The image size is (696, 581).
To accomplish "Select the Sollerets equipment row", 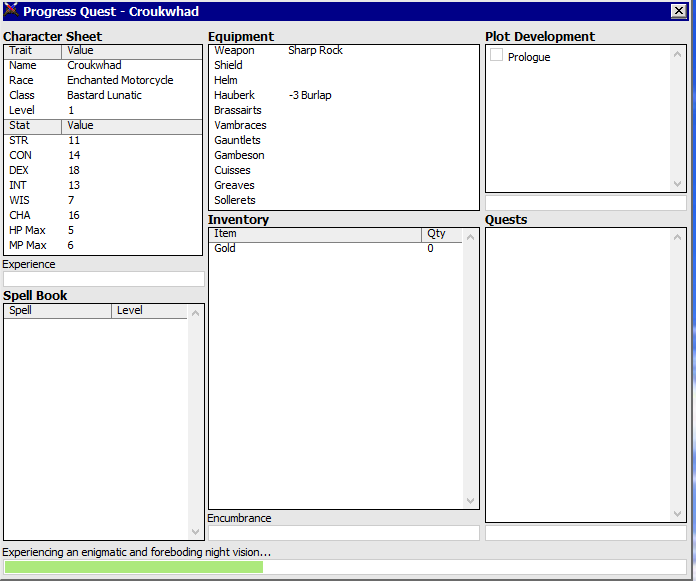I will tap(344, 201).
